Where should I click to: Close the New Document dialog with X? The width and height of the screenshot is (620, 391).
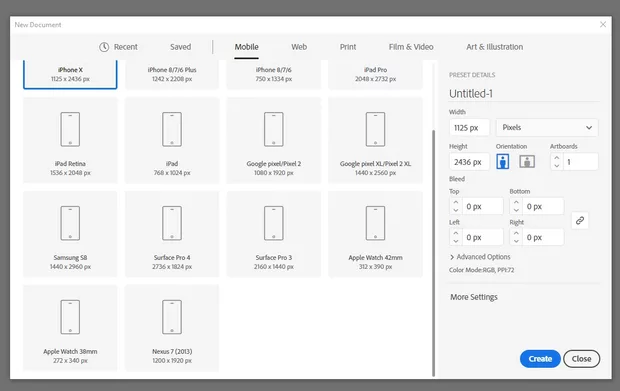pos(603,25)
